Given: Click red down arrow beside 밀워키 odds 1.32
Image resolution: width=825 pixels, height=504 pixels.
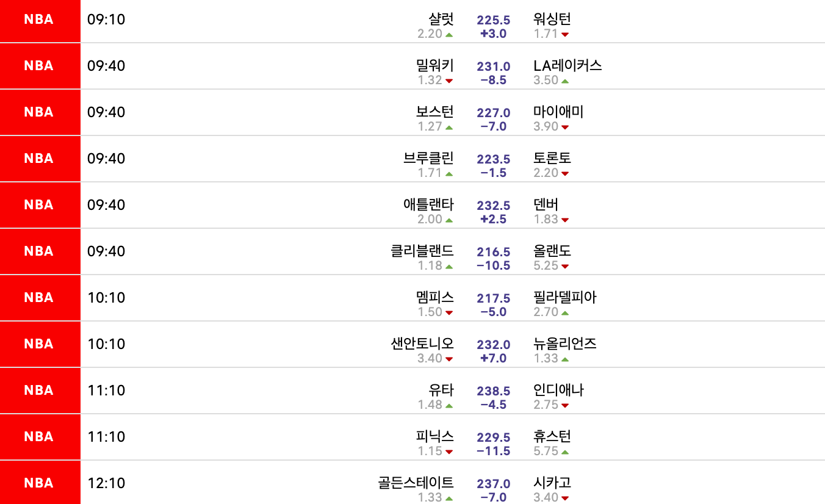Looking at the screenshot, I should [450, 81].
